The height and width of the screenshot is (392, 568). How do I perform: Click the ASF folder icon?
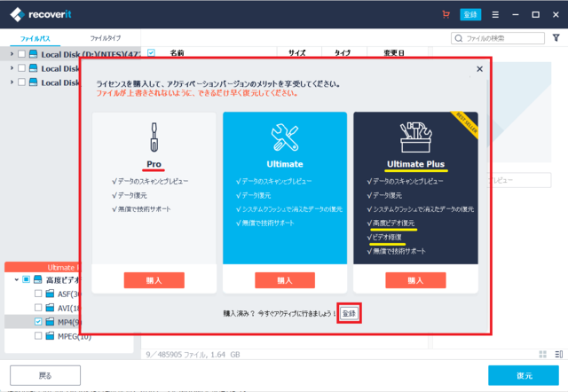pyautogui.click(x=50, y=294)
